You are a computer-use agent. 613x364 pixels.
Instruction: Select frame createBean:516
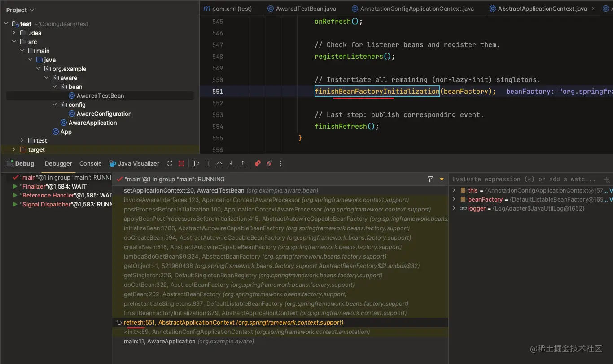[x=280, y=247]
